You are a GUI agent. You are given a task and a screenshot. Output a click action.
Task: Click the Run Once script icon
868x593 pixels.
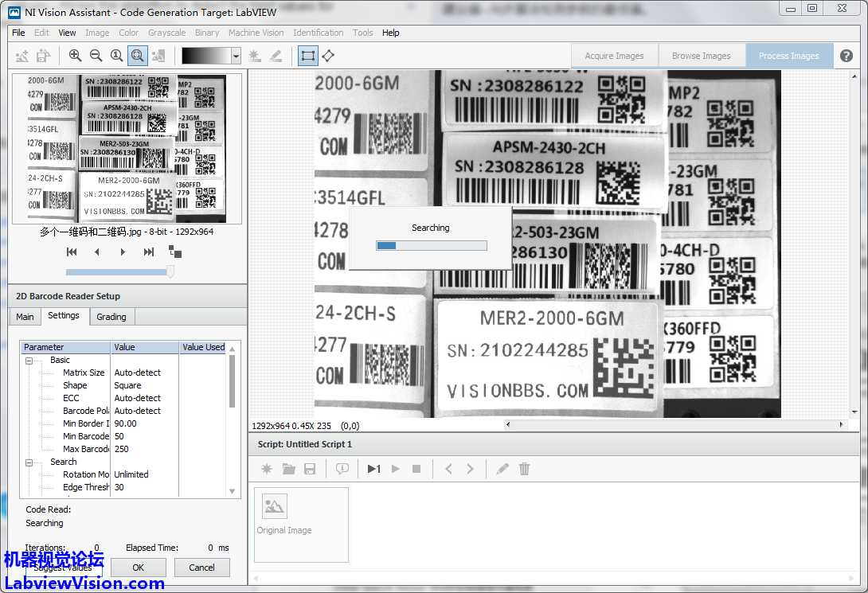pyautogui.click(x=373, y=469)
